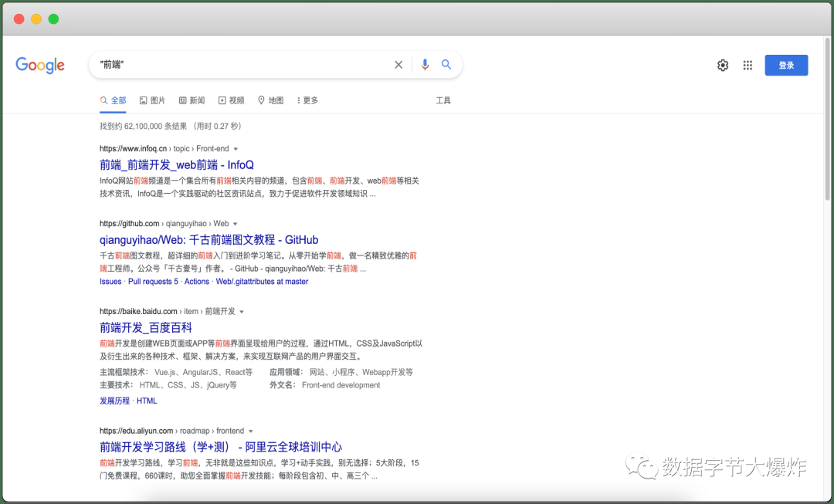The width and height of the screenshot is (834, 504).
Task: Open the 更多 menu
Action: [x=307, y=100]
